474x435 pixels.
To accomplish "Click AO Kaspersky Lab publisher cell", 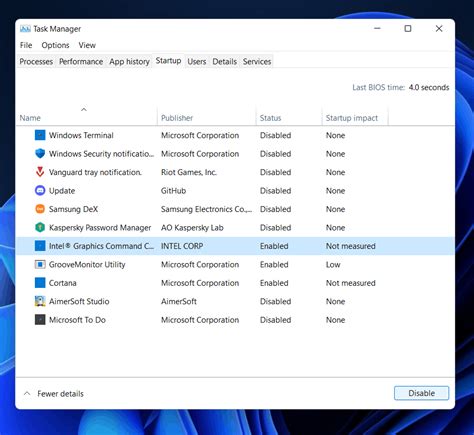I will 192,228.
